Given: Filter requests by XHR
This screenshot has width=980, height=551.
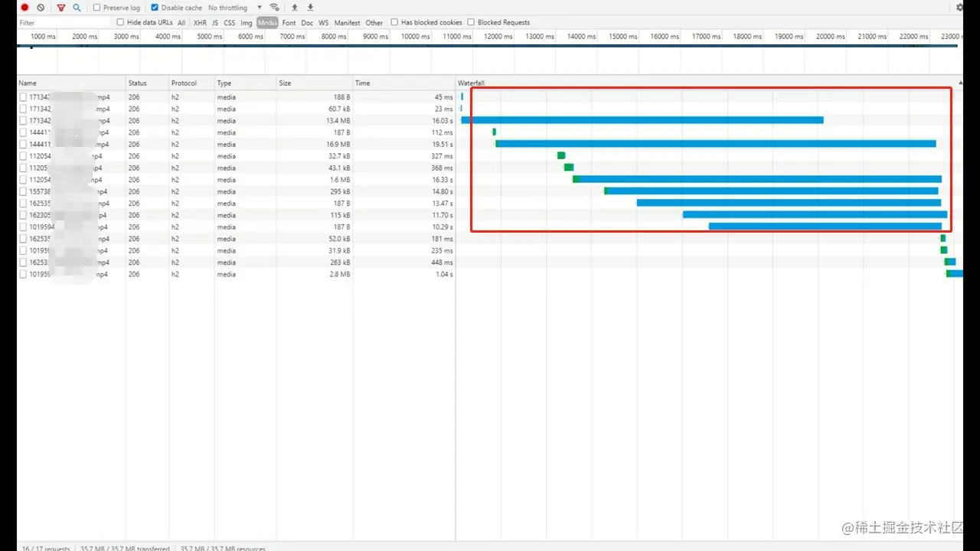Looking at the screenshot, I should coord(200,23).
